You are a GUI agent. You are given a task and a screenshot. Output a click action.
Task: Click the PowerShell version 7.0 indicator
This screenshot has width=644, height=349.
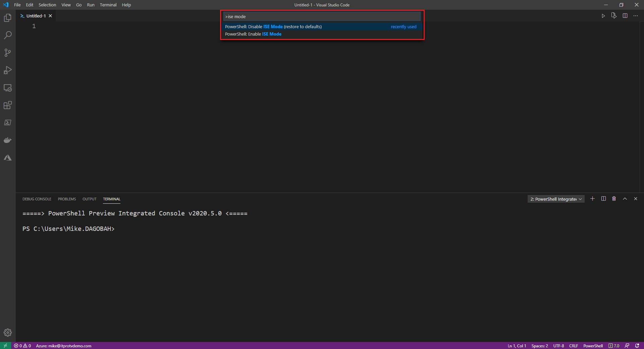614,346
